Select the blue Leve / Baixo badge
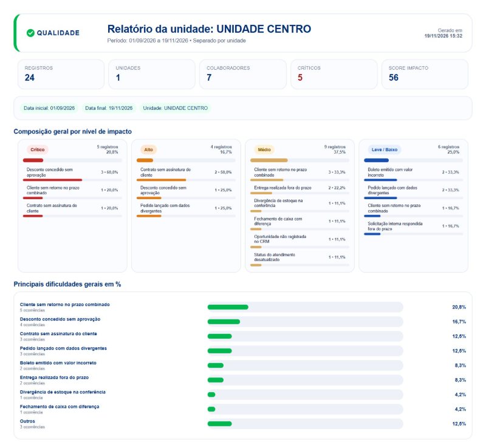This screenshot has width=486, height=448. tap(385, 150)
